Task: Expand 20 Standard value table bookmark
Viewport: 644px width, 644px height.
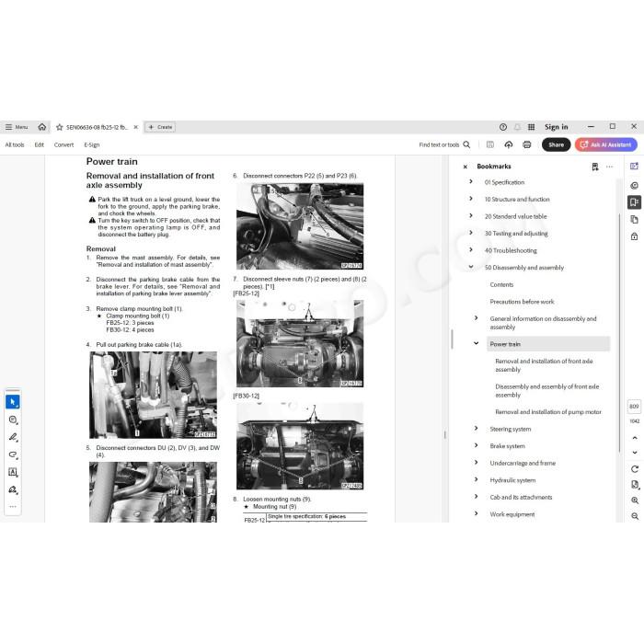Action: click(x=471, y=215)
